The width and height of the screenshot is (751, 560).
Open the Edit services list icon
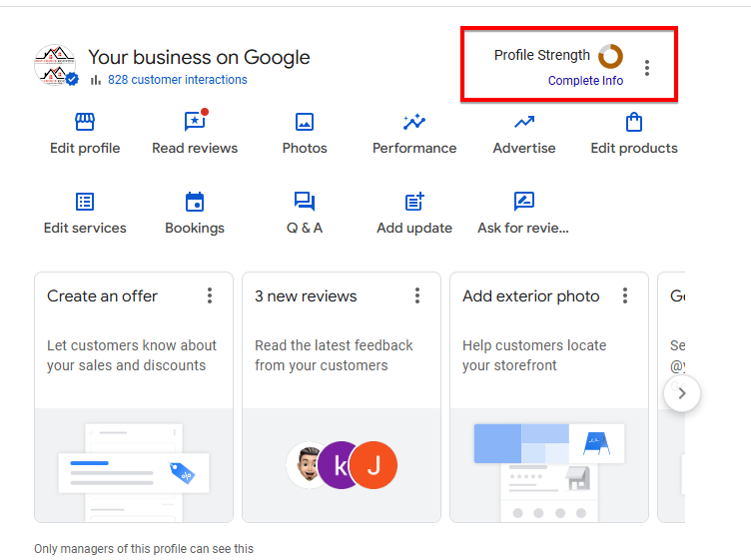[85, 203]
